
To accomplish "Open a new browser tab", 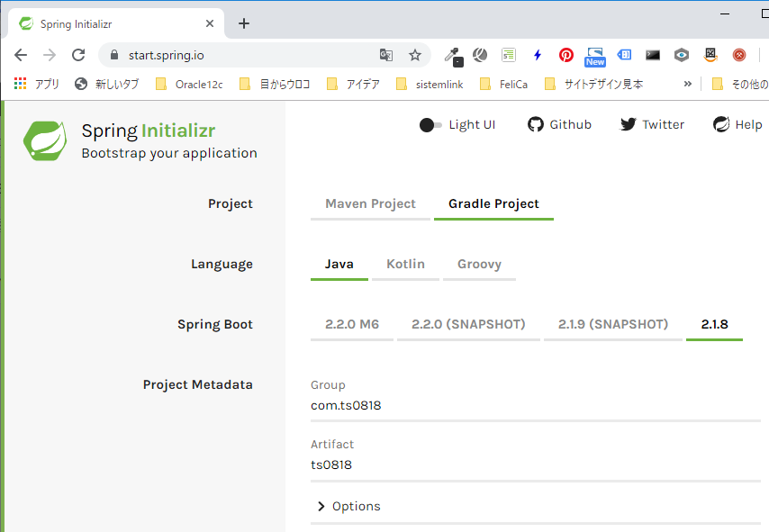I will (244, 23).
